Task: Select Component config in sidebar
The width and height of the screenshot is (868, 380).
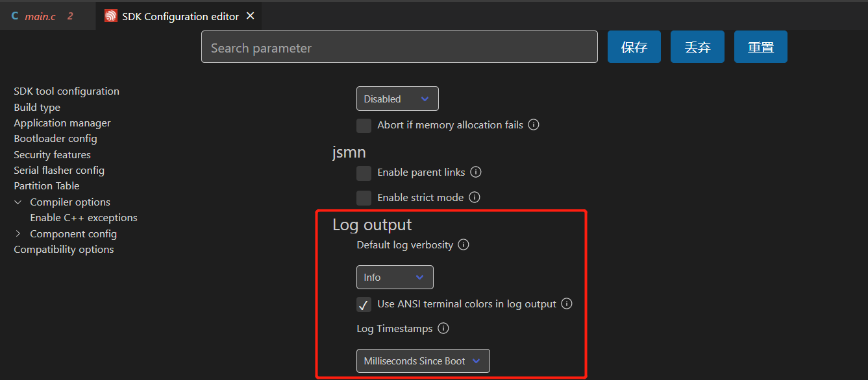Action: pos(73,233)
